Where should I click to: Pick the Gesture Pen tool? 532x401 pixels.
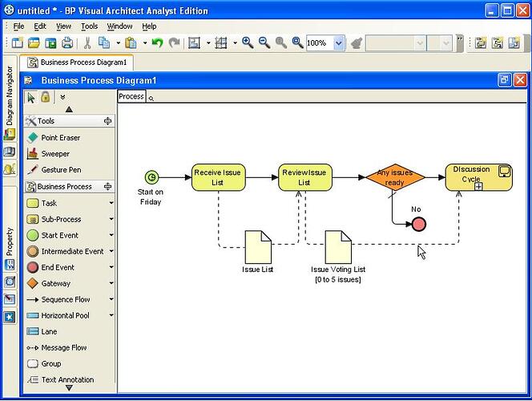point(61,170)
